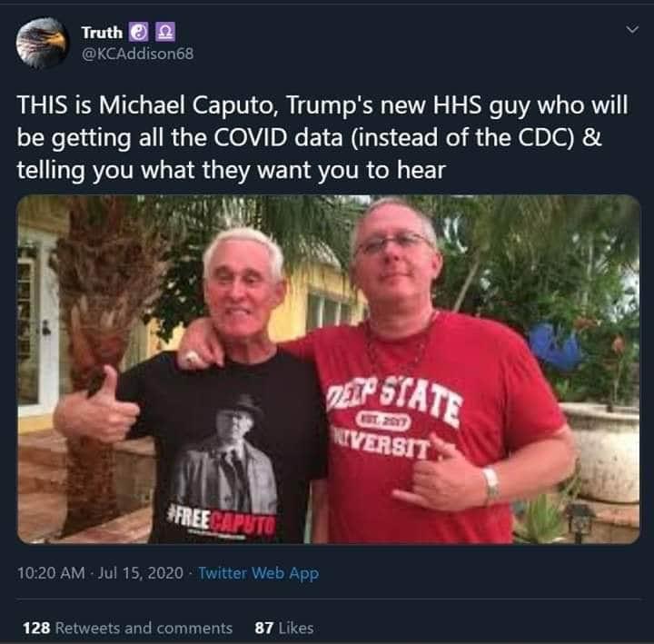Click the Libra symbol emoji badge
654x644 pixels.
(165, 32)
